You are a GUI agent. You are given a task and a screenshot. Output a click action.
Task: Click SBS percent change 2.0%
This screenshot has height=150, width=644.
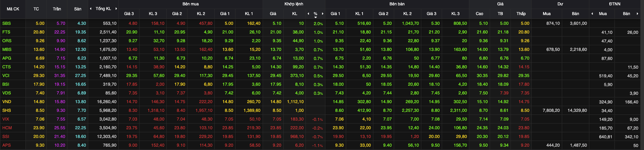[318, 24]
